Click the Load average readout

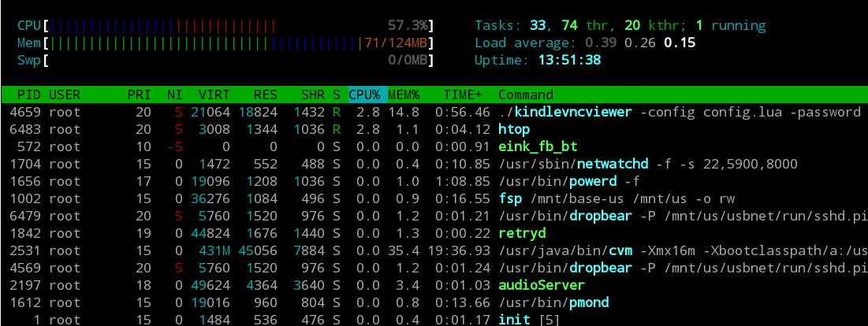coord(585,43)
